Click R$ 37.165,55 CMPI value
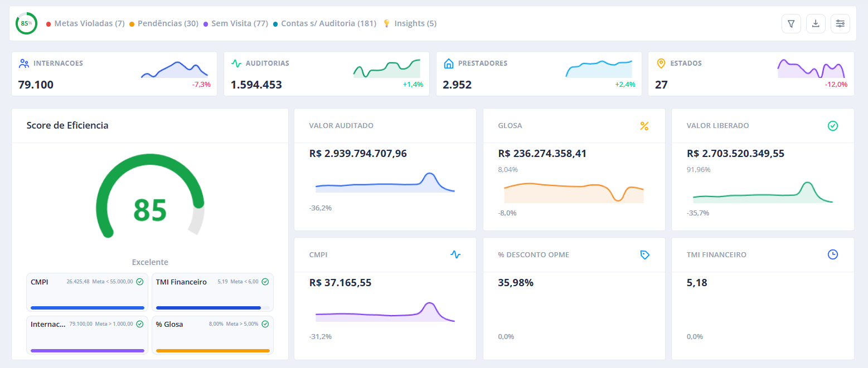This screenshot has width=868, height=368. (x=340, y=283)
